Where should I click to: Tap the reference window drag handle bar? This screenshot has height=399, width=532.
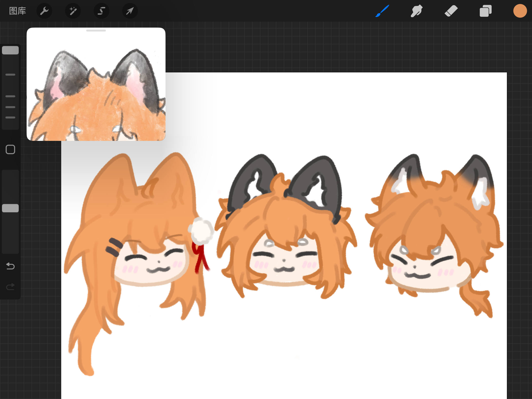point(96,31)
